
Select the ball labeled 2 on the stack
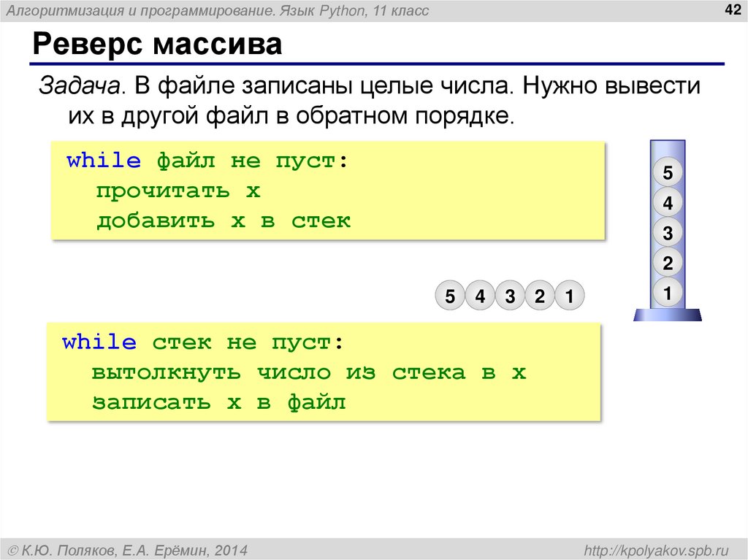[x=668, y=262]
